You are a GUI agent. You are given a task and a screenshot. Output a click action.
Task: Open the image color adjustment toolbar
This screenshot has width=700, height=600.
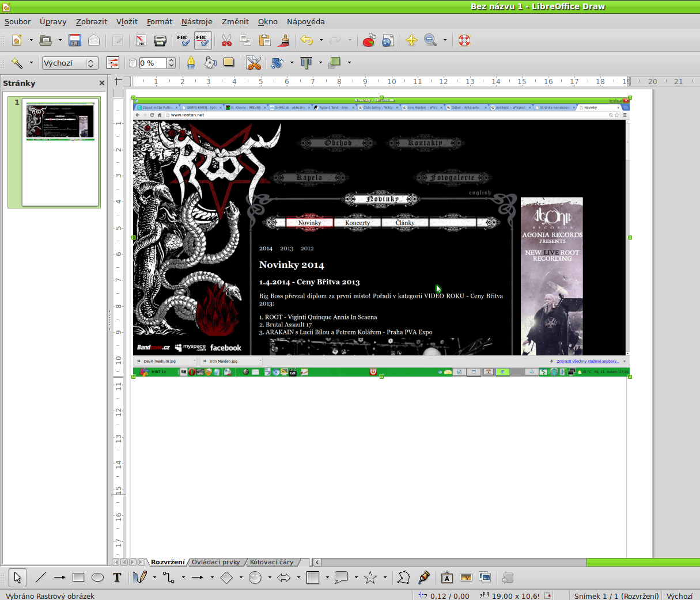coord(113,63)
